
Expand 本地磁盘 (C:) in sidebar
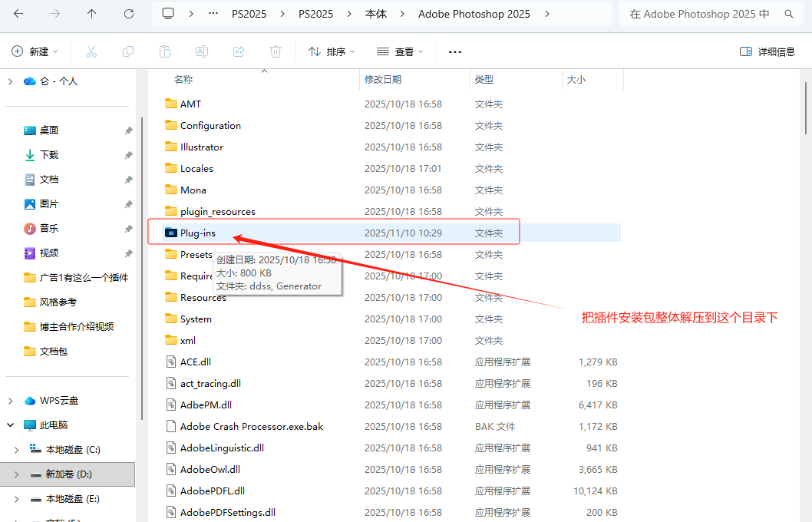[17, 450]
